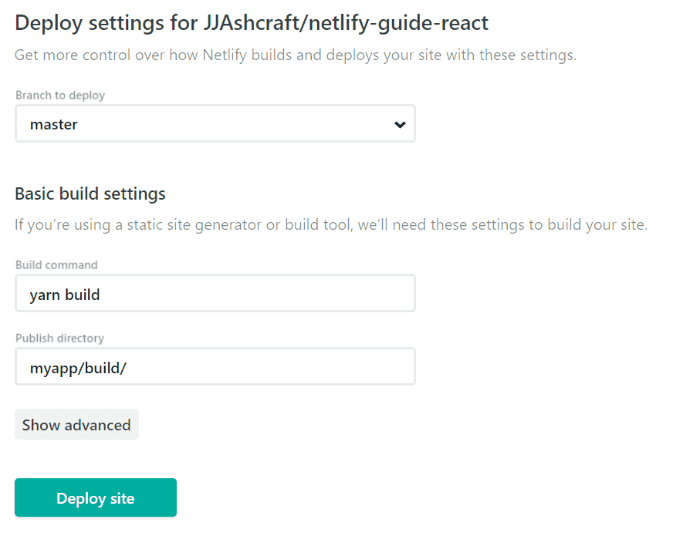
Task: Expand settings with Show advanced button
Action: click(x=77, y=424)
